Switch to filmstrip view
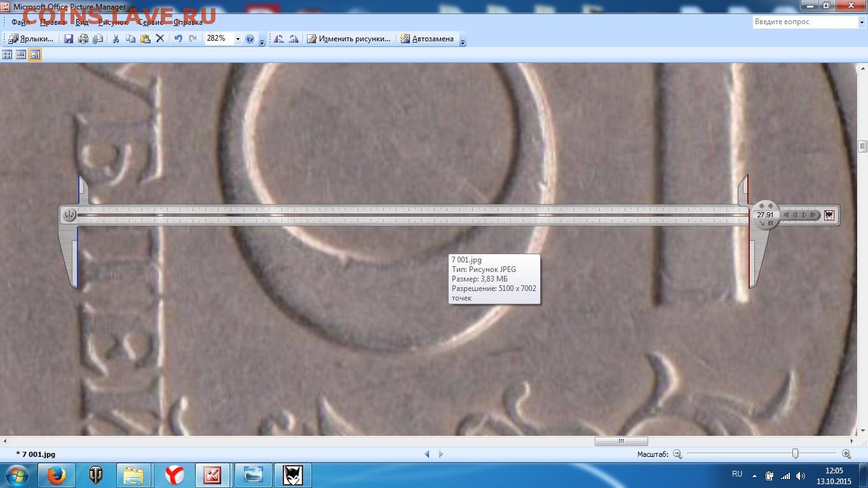 (x=21, y=55)
